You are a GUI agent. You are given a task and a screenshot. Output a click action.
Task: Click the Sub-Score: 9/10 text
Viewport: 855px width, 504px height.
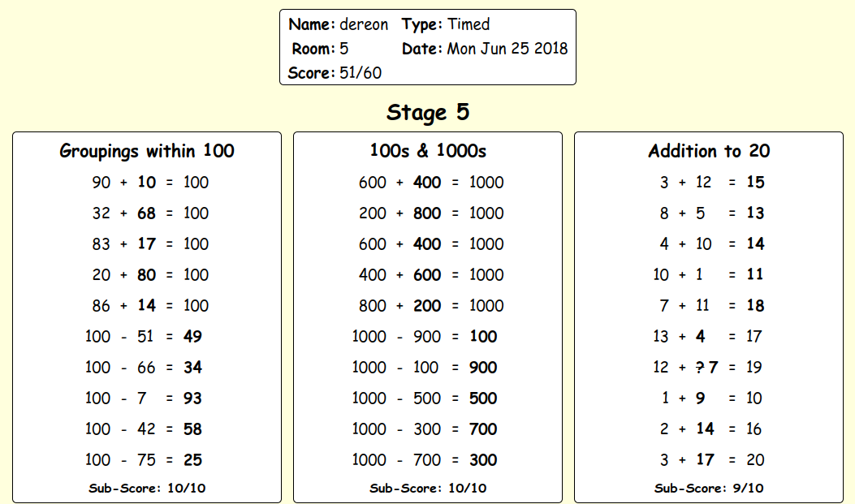coord(709,489)
